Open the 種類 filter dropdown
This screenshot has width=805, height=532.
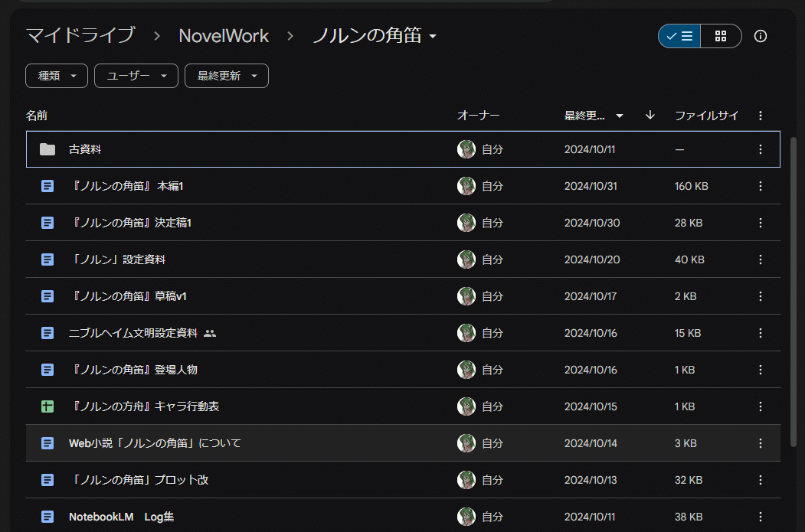tap(56, 76)
